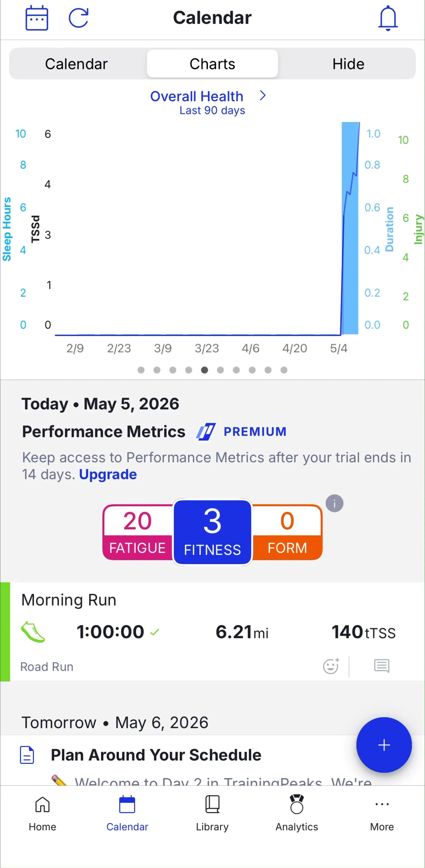Open the More menu
Viewport: 425px width, 868px height.
[x=382, y=813]
